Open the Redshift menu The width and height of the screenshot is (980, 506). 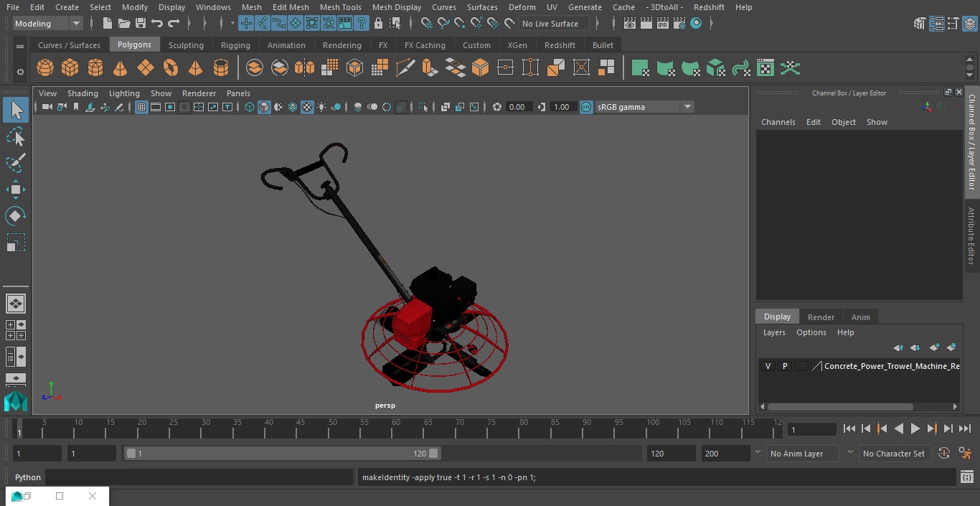pyautogui.click(x=708, y=7)
